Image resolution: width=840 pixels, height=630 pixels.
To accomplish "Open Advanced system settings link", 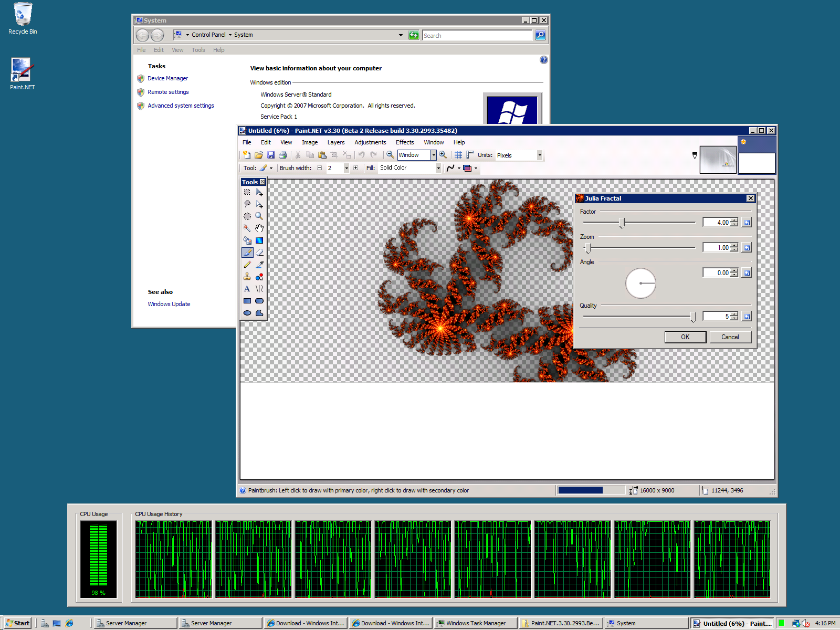I will coord(181,106).
